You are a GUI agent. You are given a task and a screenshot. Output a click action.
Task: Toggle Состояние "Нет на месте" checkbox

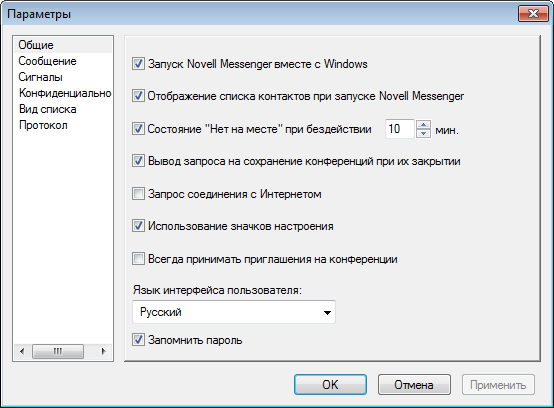click(138, 129)
